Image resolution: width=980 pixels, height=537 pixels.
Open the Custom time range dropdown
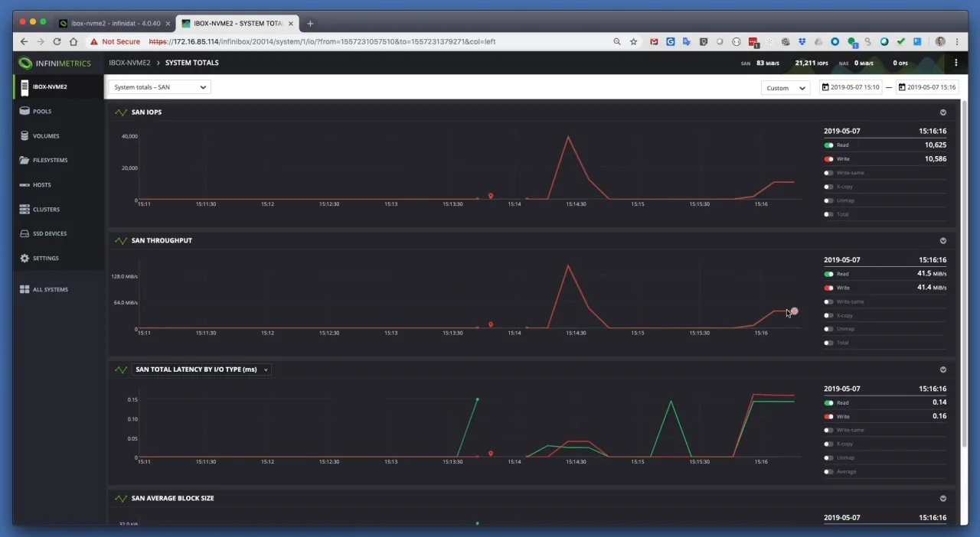pos(786,88)
